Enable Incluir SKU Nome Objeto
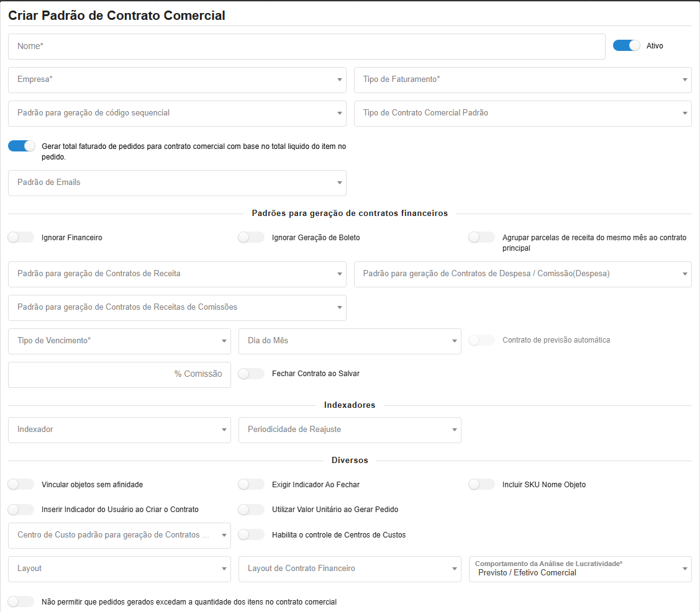700x612 pixels. pos(482,484)
